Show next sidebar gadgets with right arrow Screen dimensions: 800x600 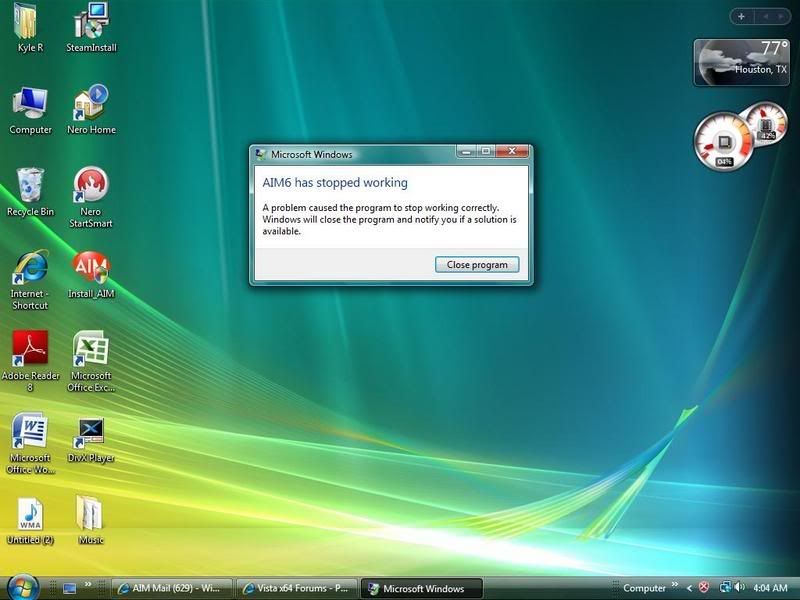click(x=781, y=17)
